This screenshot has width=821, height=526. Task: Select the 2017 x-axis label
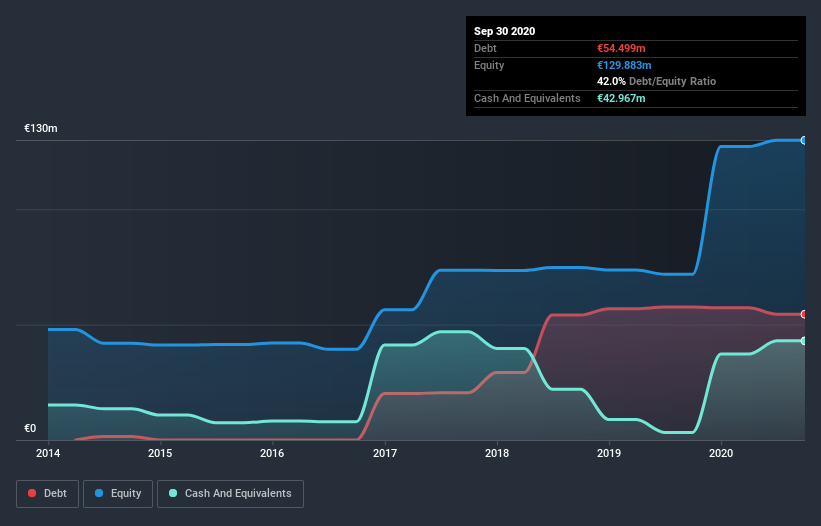tap(385, 453)
